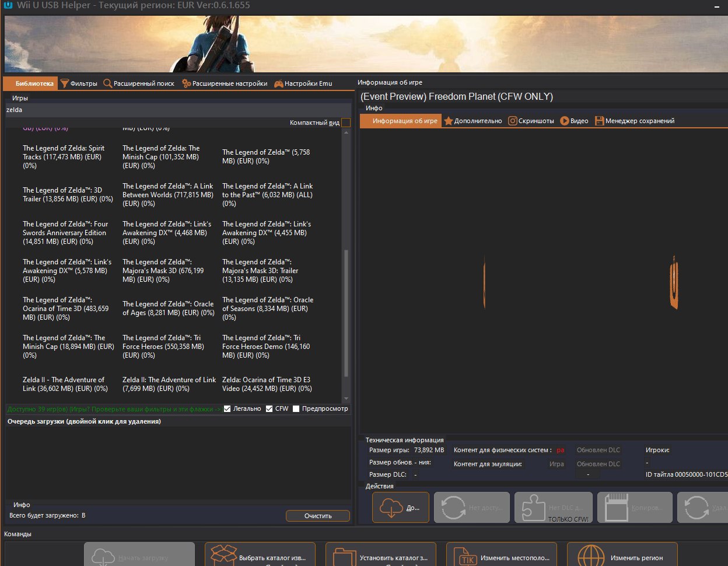Select Link's Awakening DX™ (4,468 MB)

pyautogui.click(x=167, y=233)
